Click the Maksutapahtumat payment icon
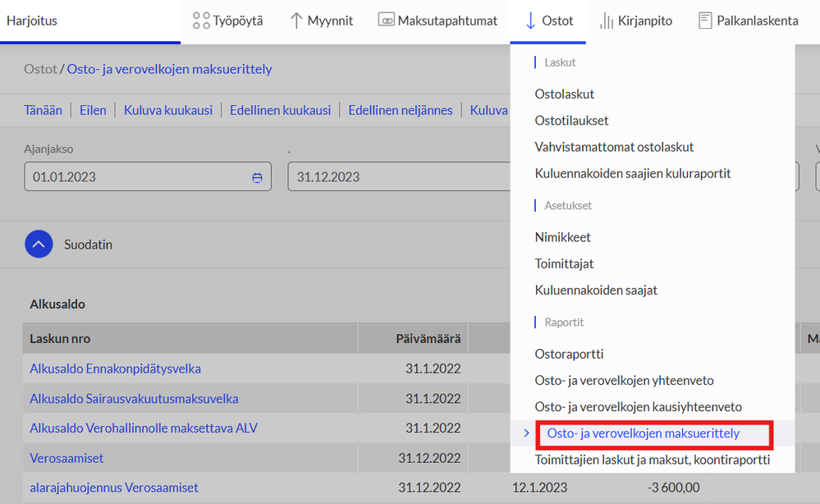The height and width of the screenshot is (504, 820). (x=386, y=21)
